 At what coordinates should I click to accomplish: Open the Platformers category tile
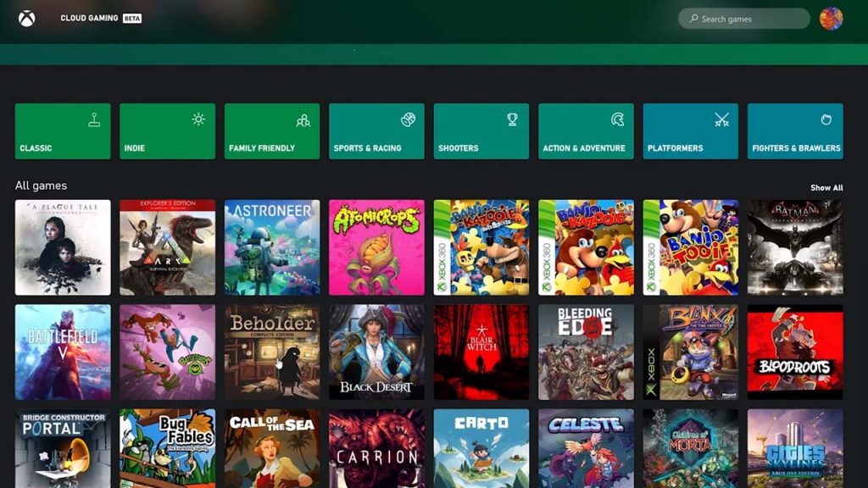point(690,131)
